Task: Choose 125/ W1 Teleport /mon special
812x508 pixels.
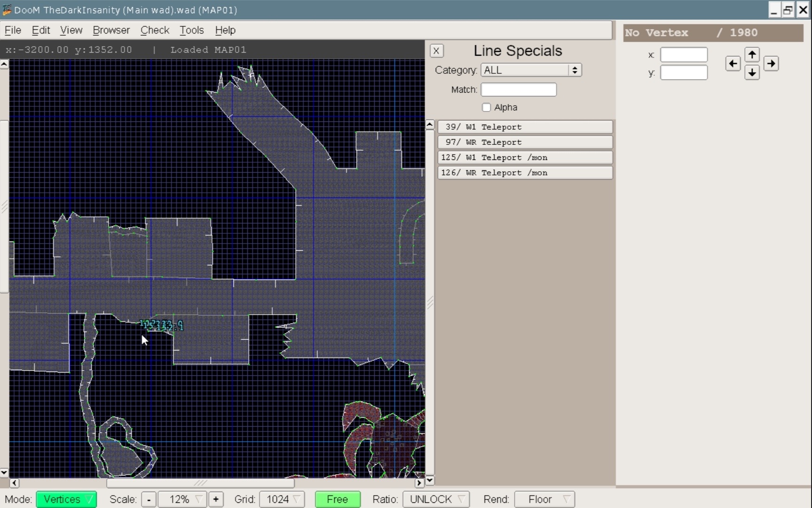Action: click(x=525, y=158)
